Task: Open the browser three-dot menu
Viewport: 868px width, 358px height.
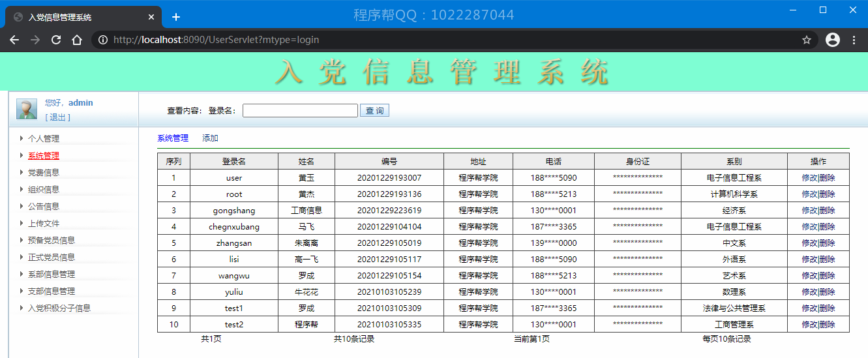Action: point(854,40)
